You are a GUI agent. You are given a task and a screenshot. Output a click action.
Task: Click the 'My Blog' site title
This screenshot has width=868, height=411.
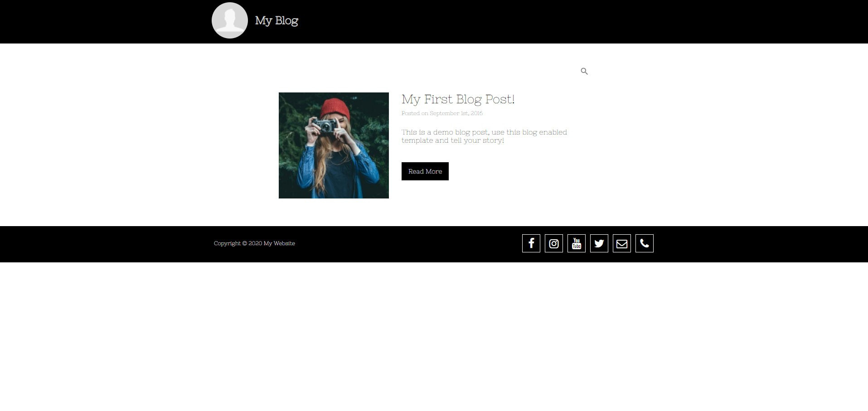point(276,20)
